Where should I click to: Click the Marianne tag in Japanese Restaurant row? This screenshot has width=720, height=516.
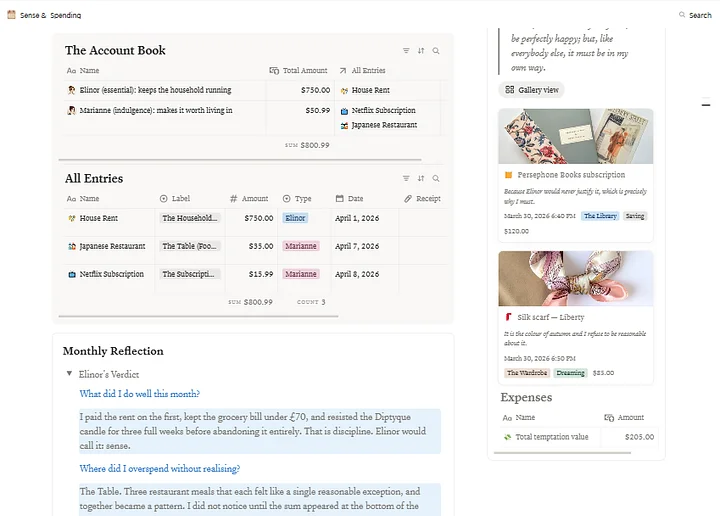(301, 247)
